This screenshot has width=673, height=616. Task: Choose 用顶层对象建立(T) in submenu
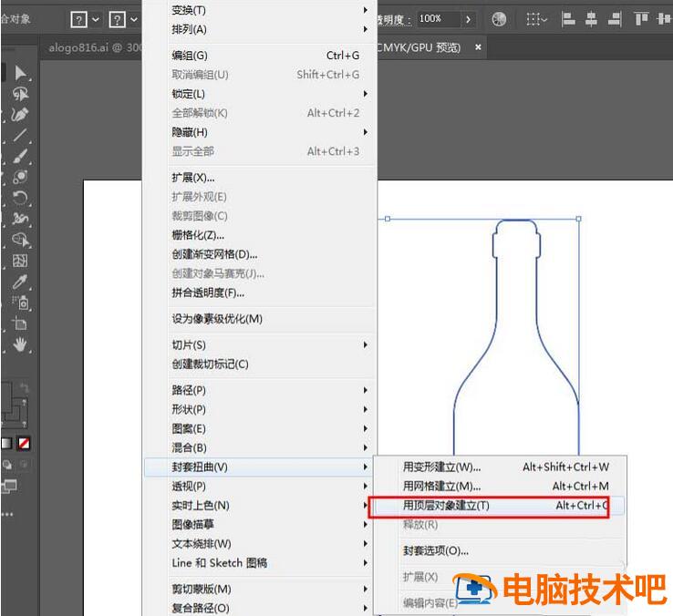pos(500,506)
